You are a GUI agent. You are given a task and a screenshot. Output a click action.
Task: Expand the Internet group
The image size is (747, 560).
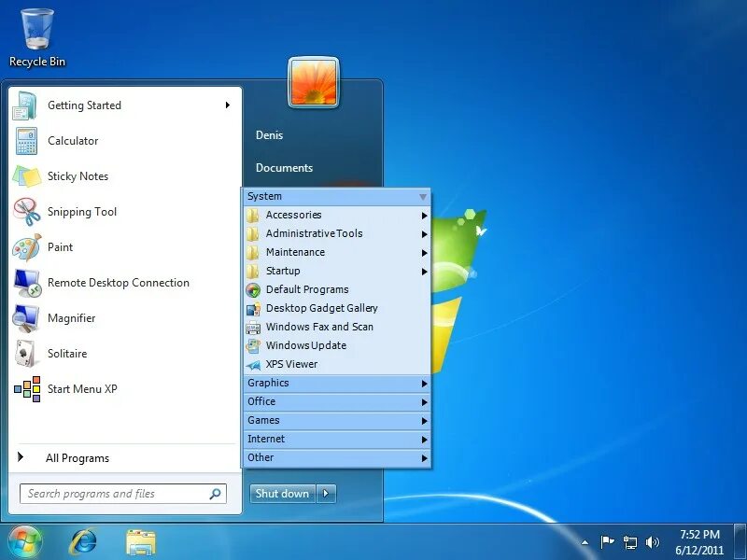[337, 439]
